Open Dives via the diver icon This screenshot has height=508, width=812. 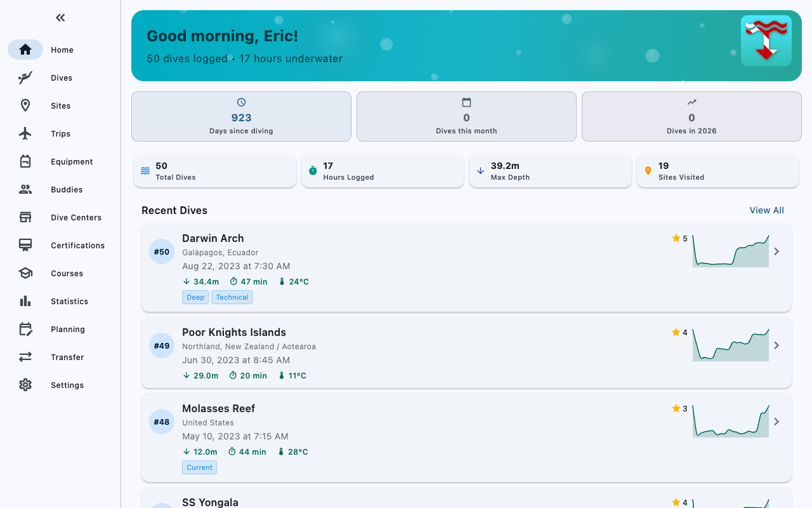[x=25, y=77]
